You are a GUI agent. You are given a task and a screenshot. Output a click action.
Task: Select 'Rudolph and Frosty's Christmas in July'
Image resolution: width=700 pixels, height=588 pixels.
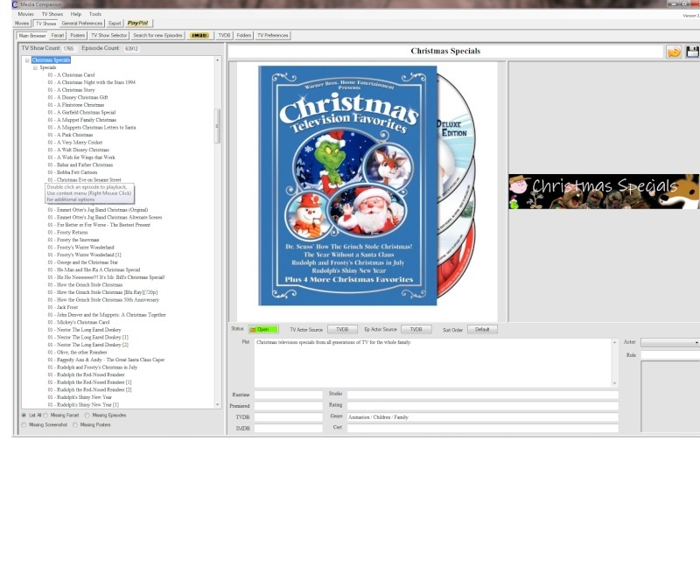(x=93, y=367)
